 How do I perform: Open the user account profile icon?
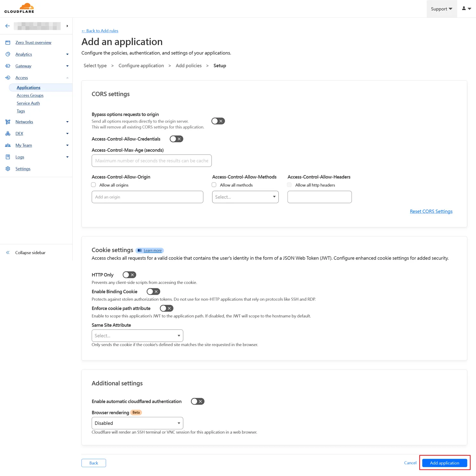466,9
